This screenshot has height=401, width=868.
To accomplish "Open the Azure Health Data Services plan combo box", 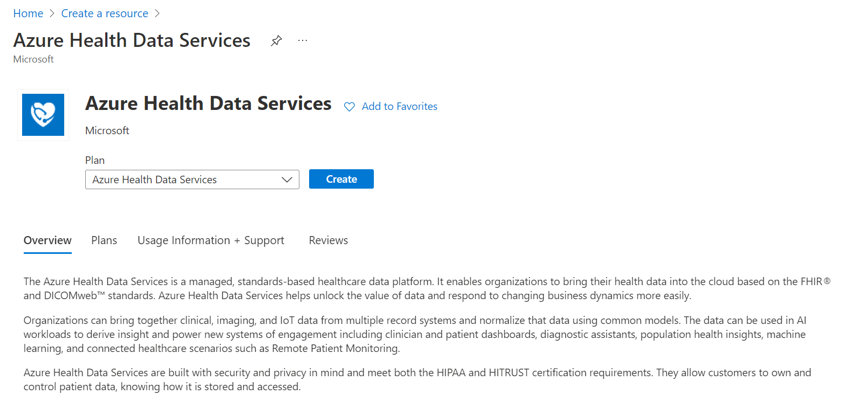I will coord(183,179).
